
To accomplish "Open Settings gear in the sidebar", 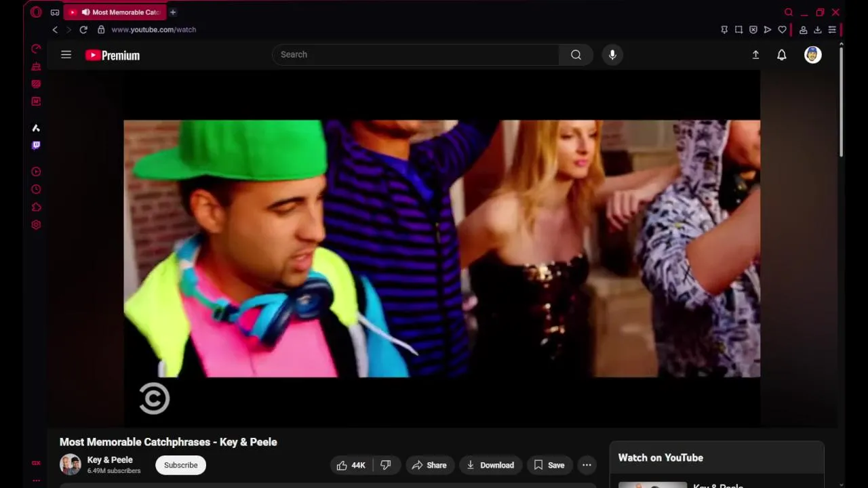I will 36,225.
